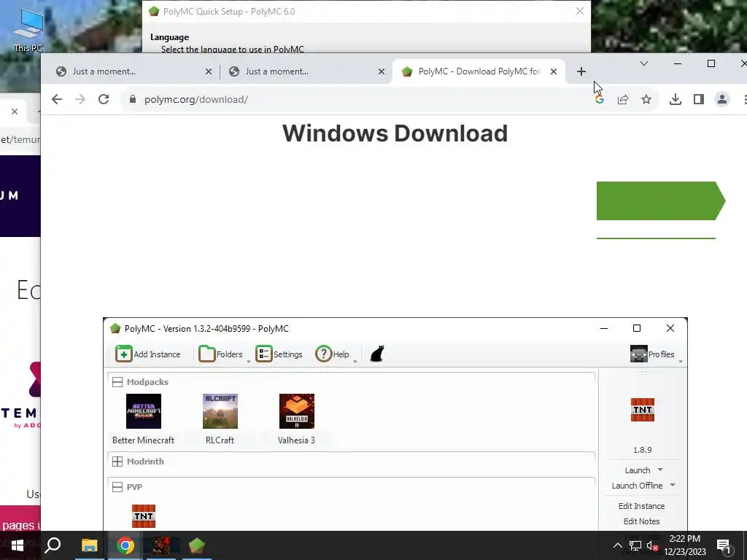Click the Minecraft game taskbar icon
747x560 pixels.
(161, 545)
